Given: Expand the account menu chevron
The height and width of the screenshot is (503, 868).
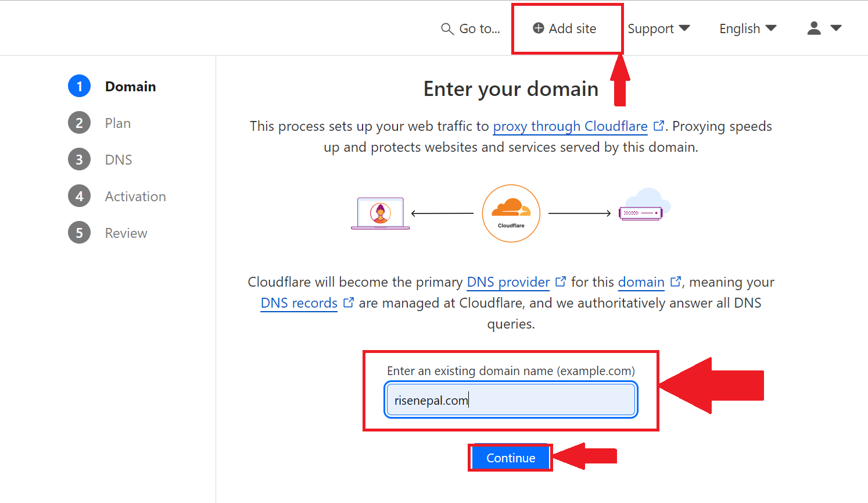Looking at the screenshot, I should click(x=837, y=27).
